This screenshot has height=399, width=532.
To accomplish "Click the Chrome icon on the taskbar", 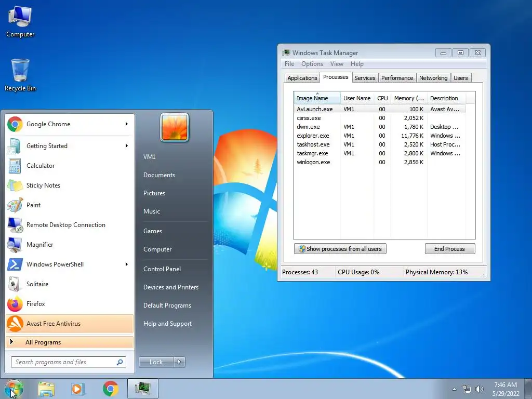I will click(x=110, y=389).
